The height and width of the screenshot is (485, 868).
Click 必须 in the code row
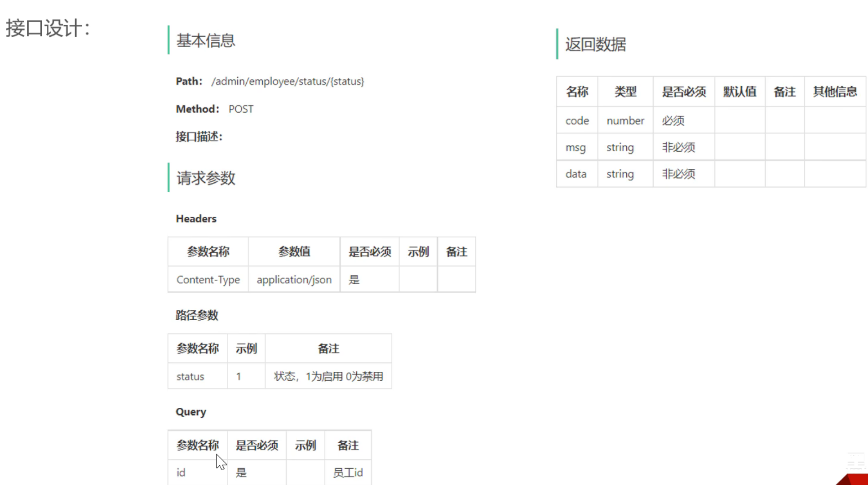click(673, 120)
